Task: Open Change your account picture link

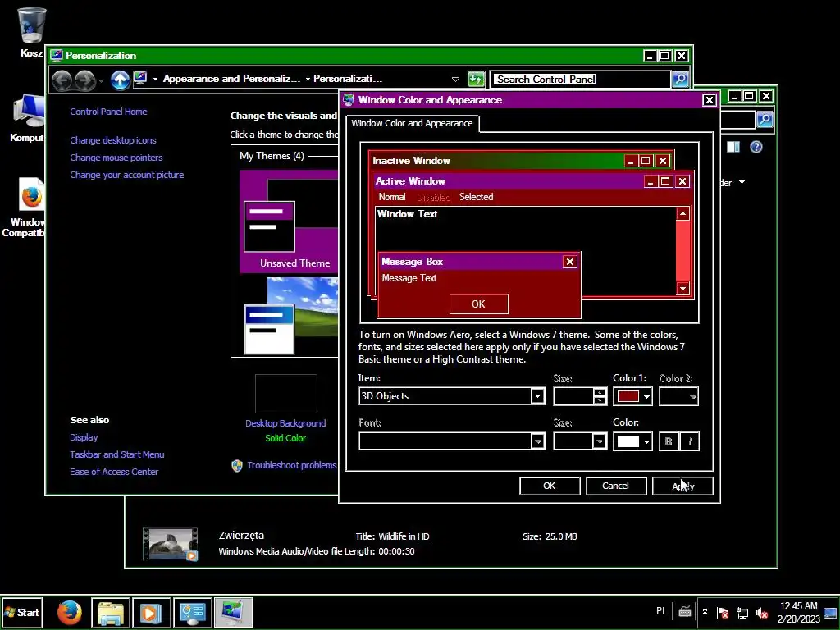Action: (x=127, y=175)
